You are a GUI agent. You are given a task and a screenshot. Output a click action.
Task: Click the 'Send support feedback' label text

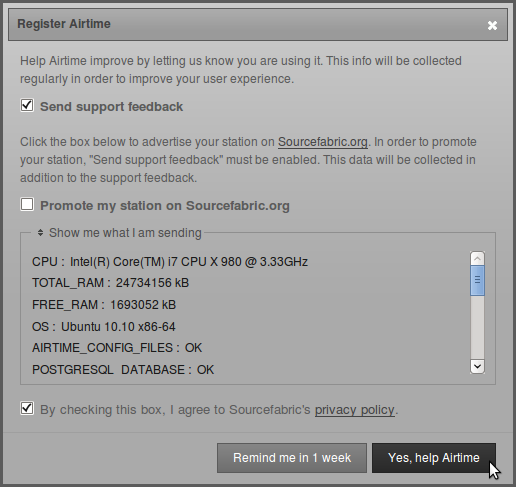111,107
